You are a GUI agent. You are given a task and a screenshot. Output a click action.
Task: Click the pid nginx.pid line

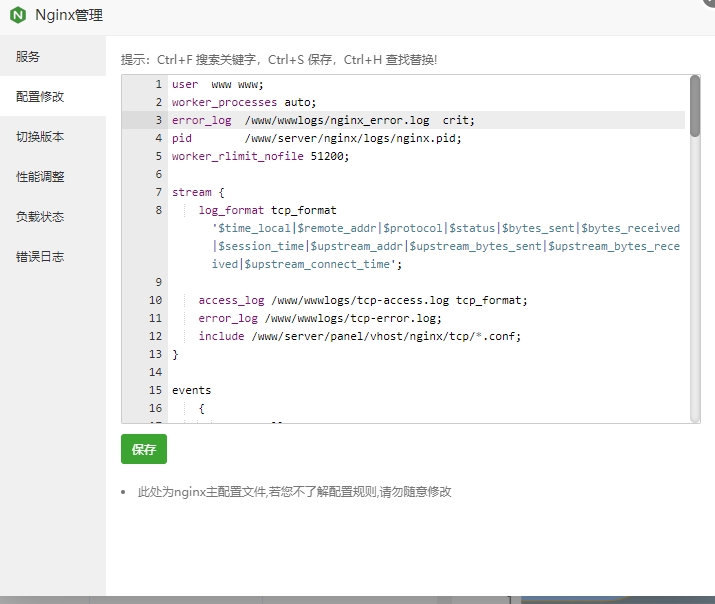tap(316, 138)
